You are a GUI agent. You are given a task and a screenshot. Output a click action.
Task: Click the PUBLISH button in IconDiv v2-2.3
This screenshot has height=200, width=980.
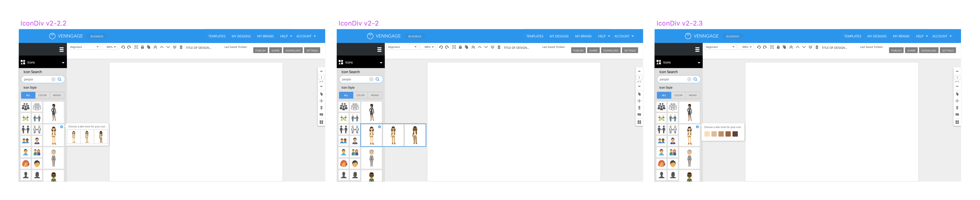896,50
